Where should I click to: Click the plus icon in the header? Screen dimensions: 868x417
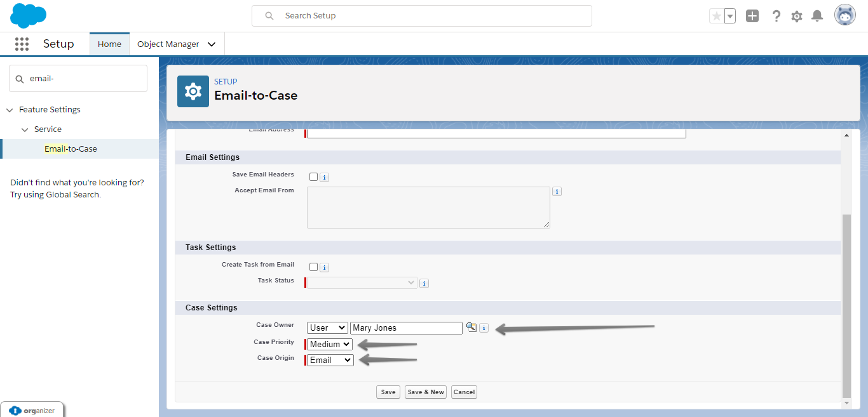tap(752, 15)
